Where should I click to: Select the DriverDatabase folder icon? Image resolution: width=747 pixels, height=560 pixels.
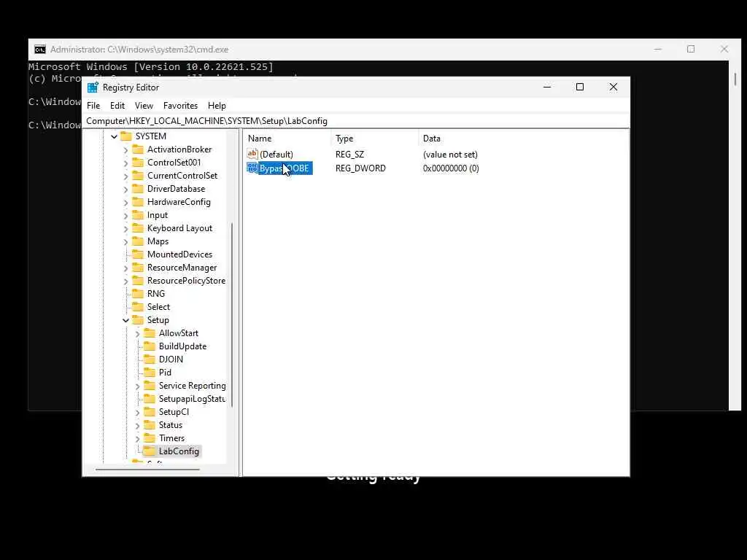138,189
